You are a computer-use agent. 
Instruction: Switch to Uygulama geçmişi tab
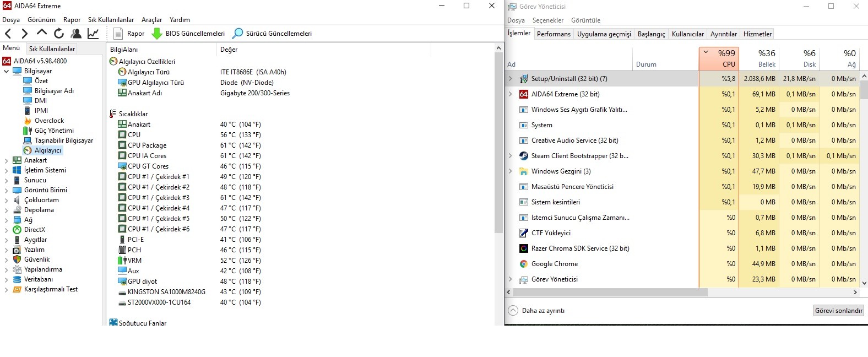(604, 34)
